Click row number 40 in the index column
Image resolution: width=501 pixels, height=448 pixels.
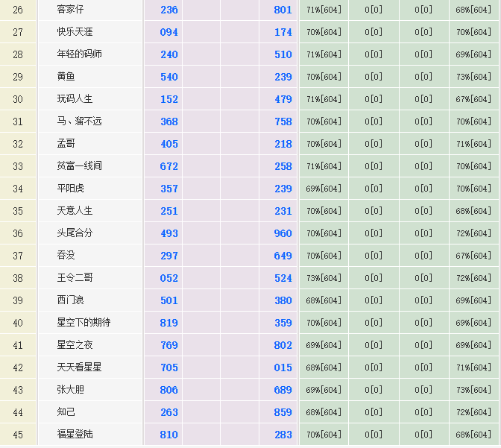coord(18,323)
